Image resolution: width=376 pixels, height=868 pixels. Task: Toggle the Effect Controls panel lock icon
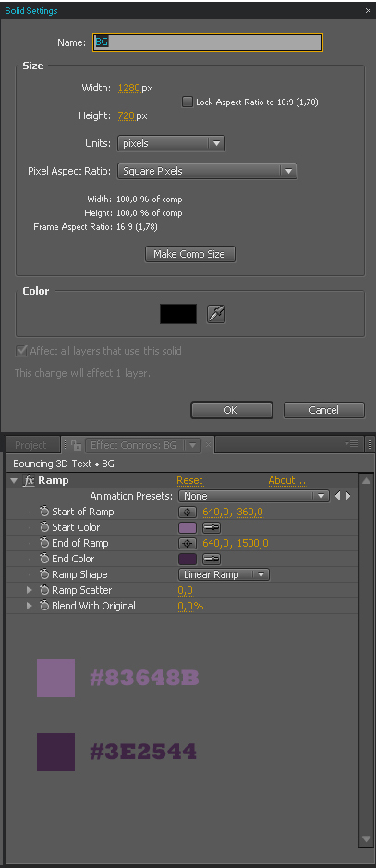click(x=77, y=444)
